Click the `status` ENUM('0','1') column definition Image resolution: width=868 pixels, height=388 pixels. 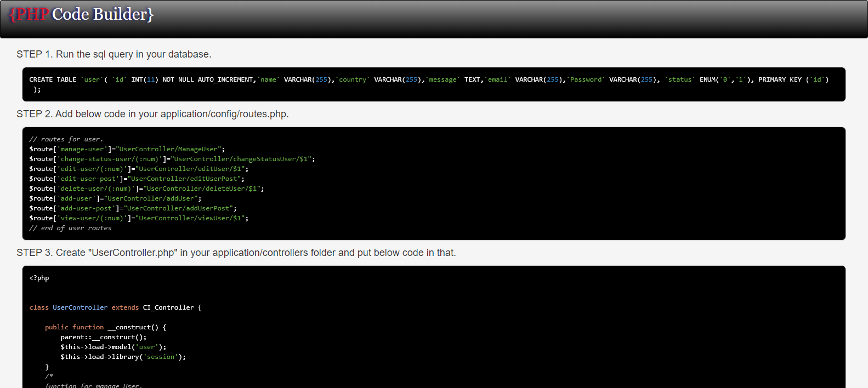pos(709,79)
